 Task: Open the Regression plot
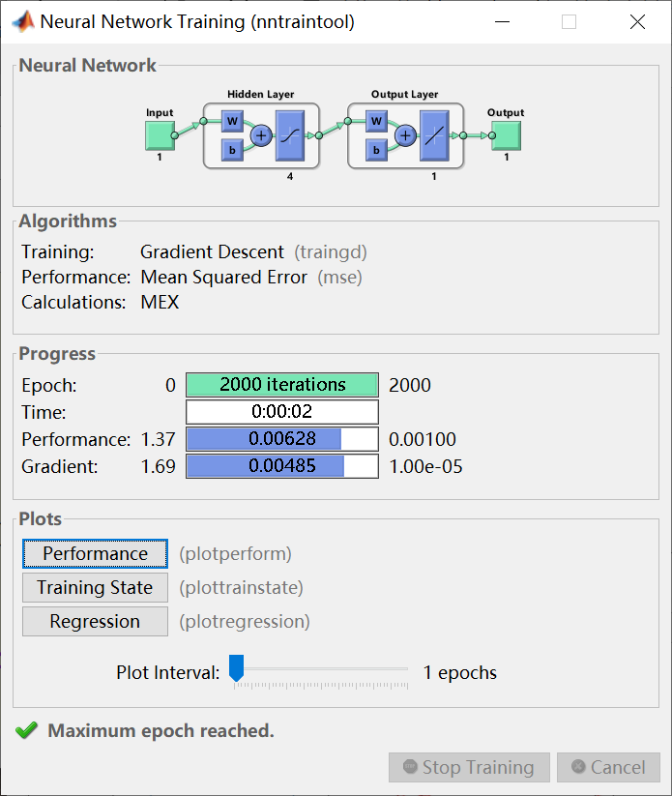point(94,621)
